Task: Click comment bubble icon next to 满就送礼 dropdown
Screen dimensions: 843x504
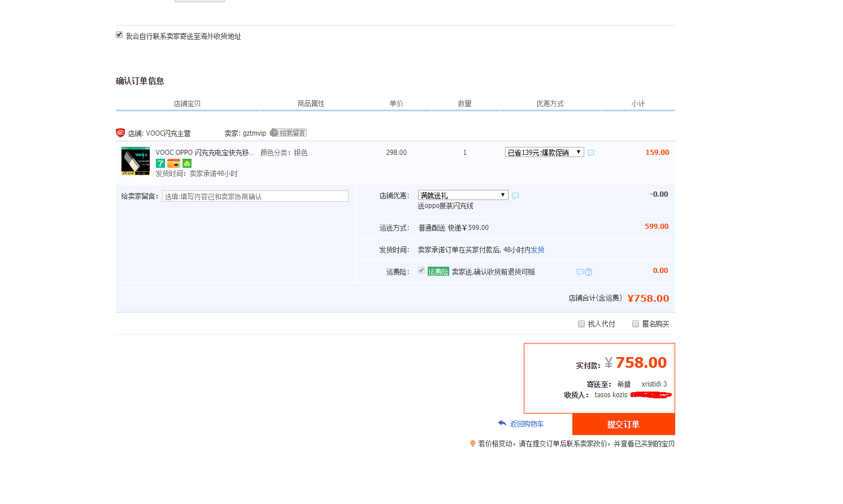Action: 515,196
